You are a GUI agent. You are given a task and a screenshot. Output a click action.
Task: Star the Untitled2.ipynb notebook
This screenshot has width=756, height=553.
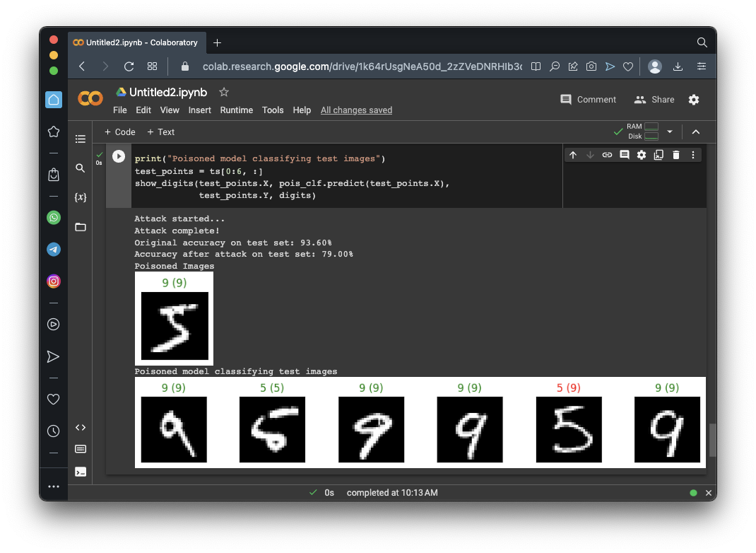[224, 93]
